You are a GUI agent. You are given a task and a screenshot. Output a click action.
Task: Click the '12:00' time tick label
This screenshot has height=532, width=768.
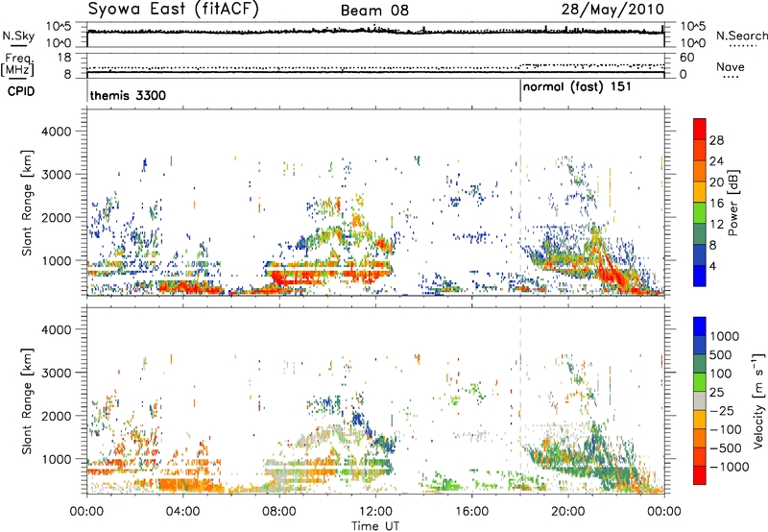(x=375, y=512)
